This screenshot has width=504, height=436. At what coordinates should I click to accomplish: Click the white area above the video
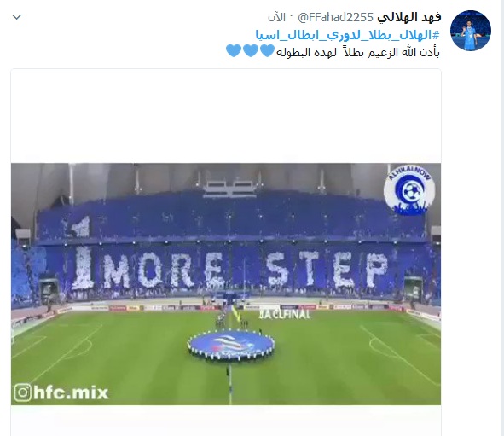tap(226, 116)
